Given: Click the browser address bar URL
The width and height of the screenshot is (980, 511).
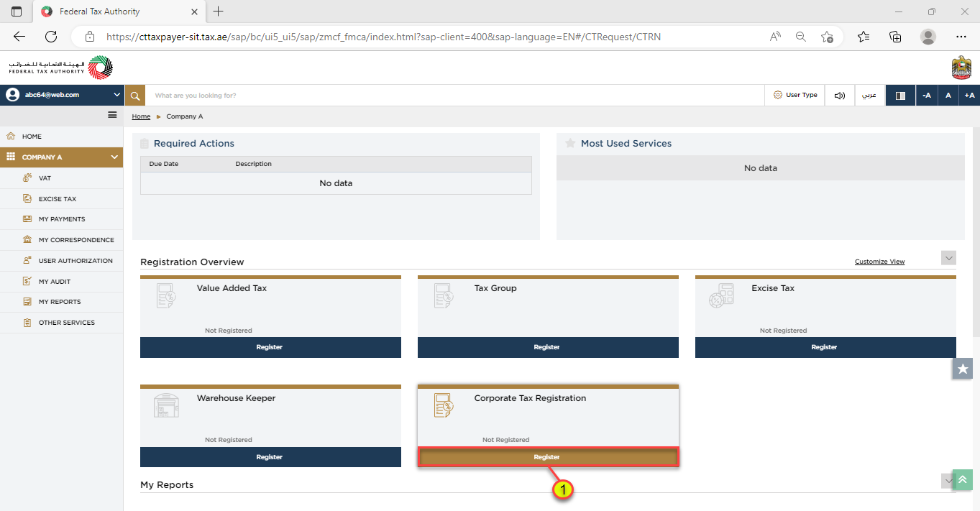Looking at the screenshot, I should [x=383, y=37].
